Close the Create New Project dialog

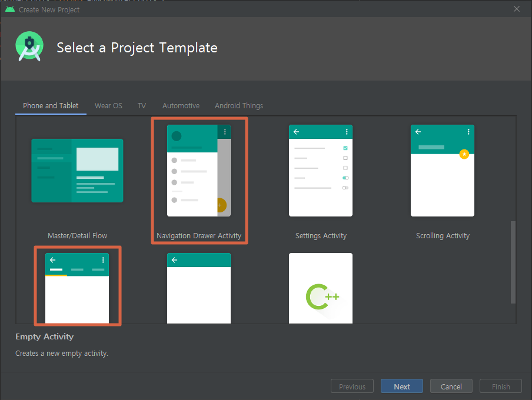(x=516, y=9)
